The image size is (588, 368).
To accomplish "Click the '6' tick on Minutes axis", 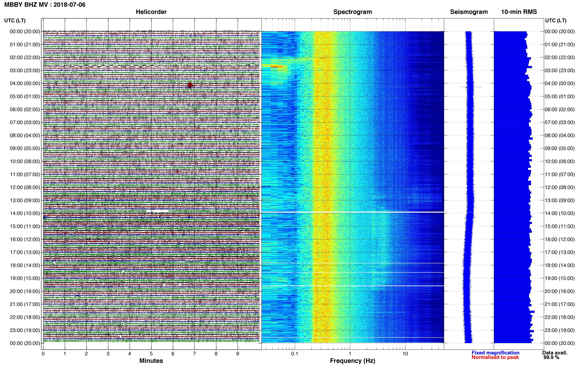I will click(x=173, y=354).
